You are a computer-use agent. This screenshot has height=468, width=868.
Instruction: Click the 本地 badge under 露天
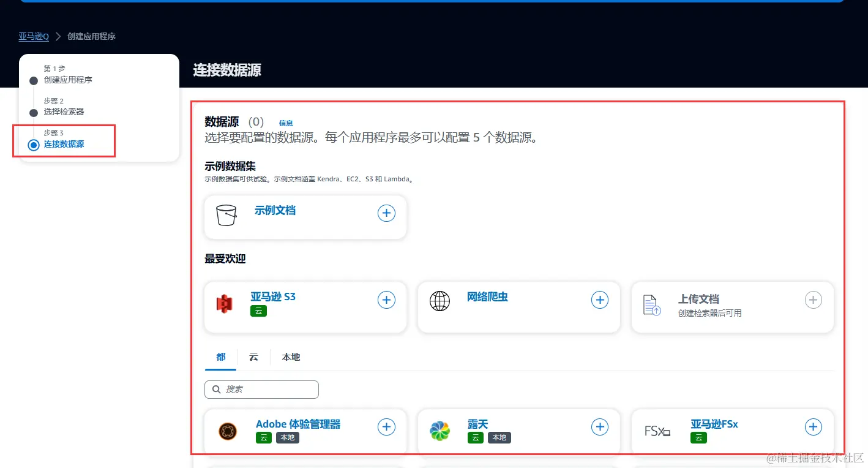point(499,438)
